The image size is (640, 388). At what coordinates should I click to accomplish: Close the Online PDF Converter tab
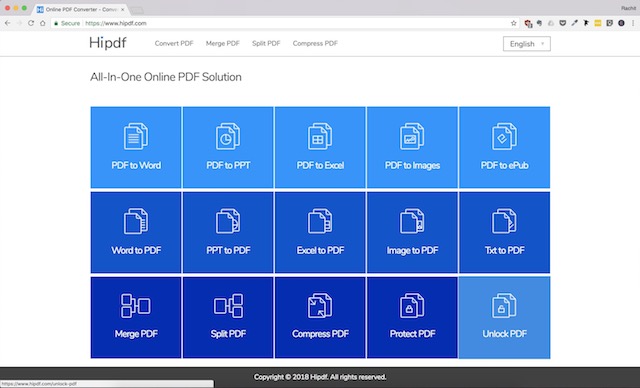pyautogui.click(x=122, y=9)
